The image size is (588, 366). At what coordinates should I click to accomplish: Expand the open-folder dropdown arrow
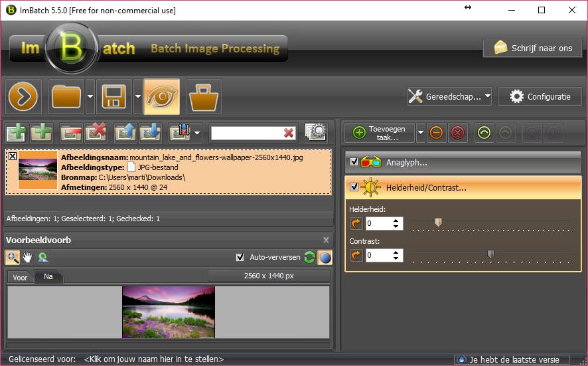point(90,96)
